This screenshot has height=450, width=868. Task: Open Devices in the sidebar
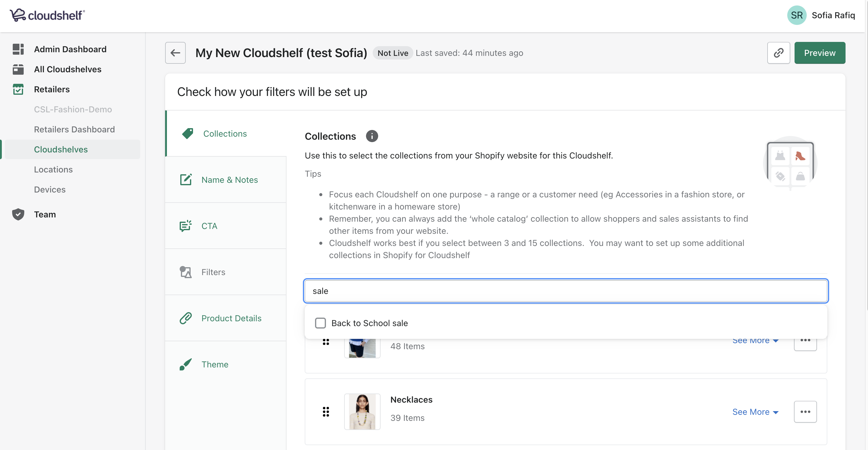[x=50, y=189]
